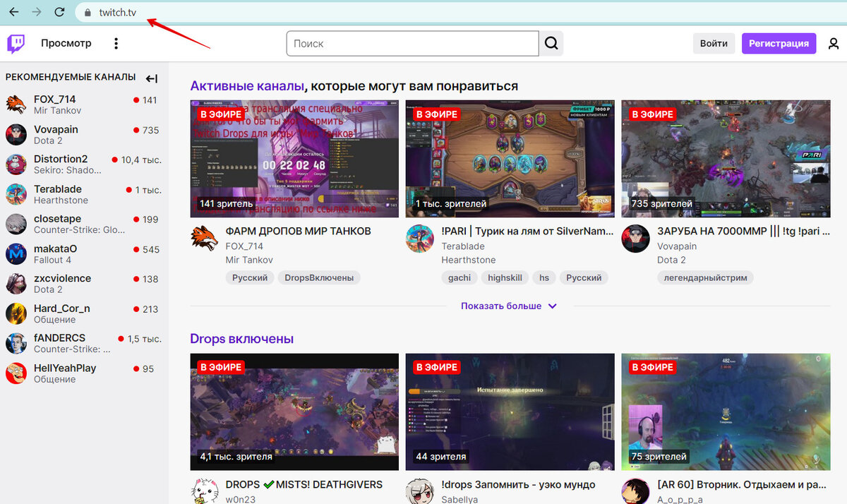
Task: Select Distortion2 channel name in sidebar
Action: pos(61,159)
